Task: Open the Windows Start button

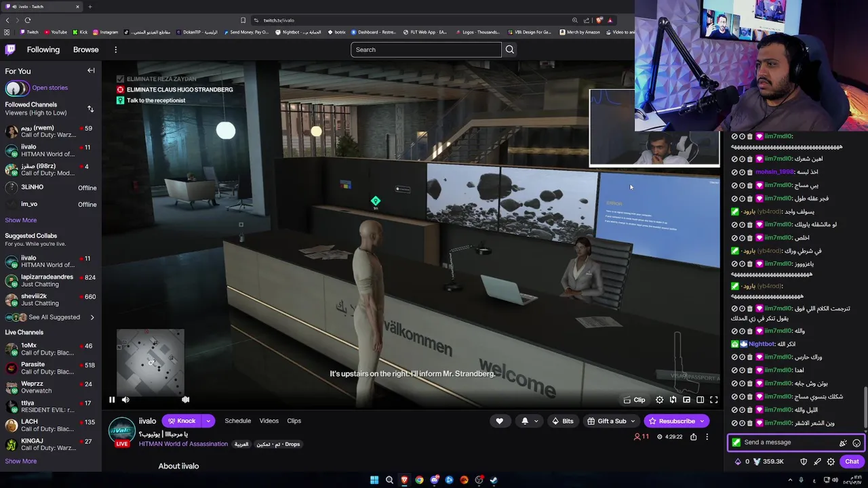Action: 374,480
